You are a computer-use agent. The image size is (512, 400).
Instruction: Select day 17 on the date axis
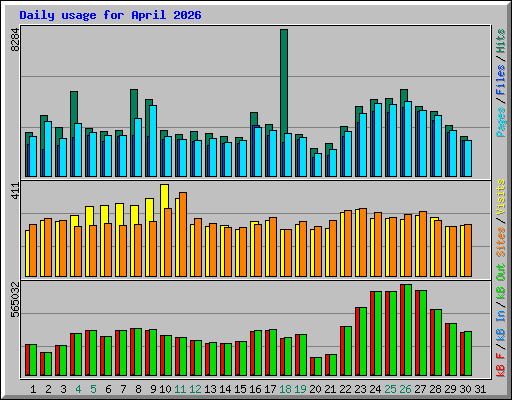click(x=270, y=389)
